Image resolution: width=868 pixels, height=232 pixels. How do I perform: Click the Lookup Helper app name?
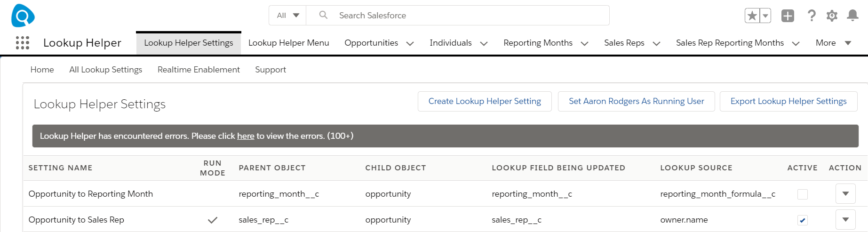coord(82,43)
